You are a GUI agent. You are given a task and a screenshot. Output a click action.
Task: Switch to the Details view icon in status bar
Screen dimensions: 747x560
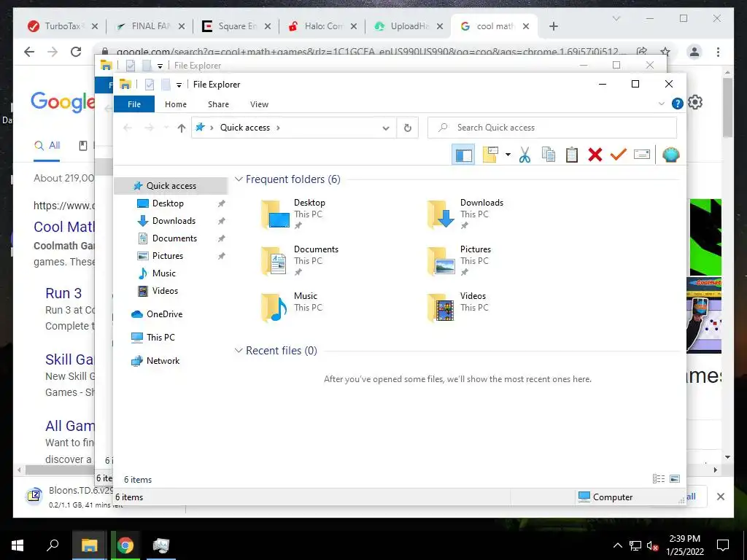pyautogui.click(x=659, y=479)
